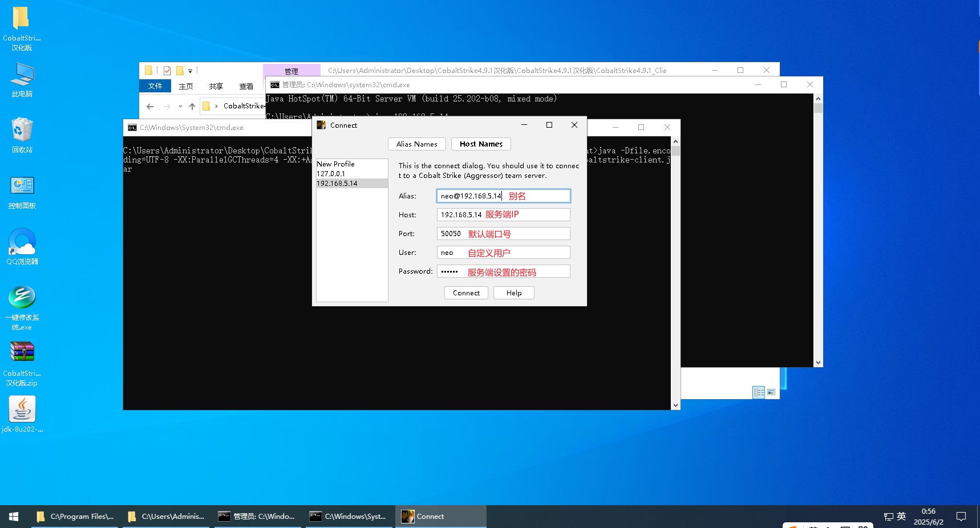Maximize the Connect dialog
980x528 pixels.
tap(549, 125)
